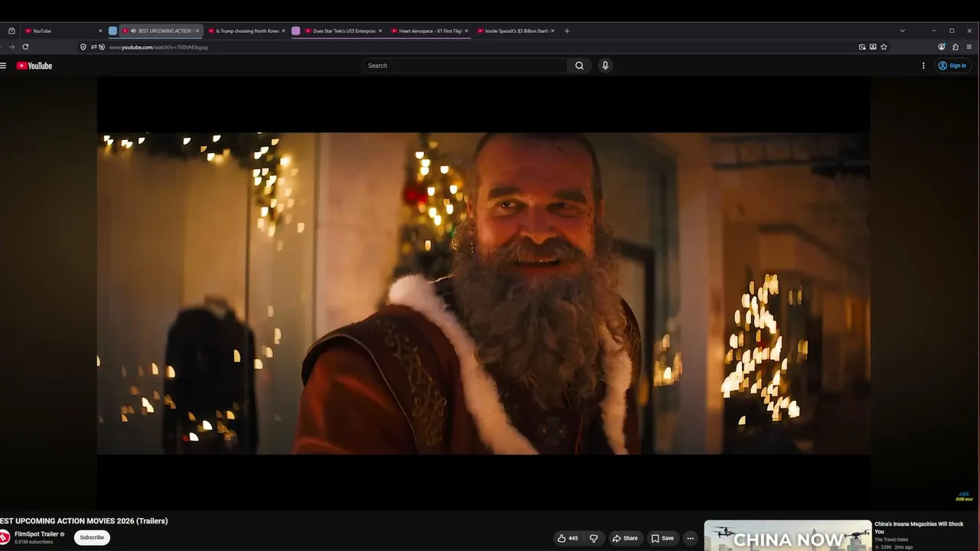Close the Inside SpaceX's Starbase tab
Image resolution: width=980 pixels, height=551 pixels.
tap(551, 31)
